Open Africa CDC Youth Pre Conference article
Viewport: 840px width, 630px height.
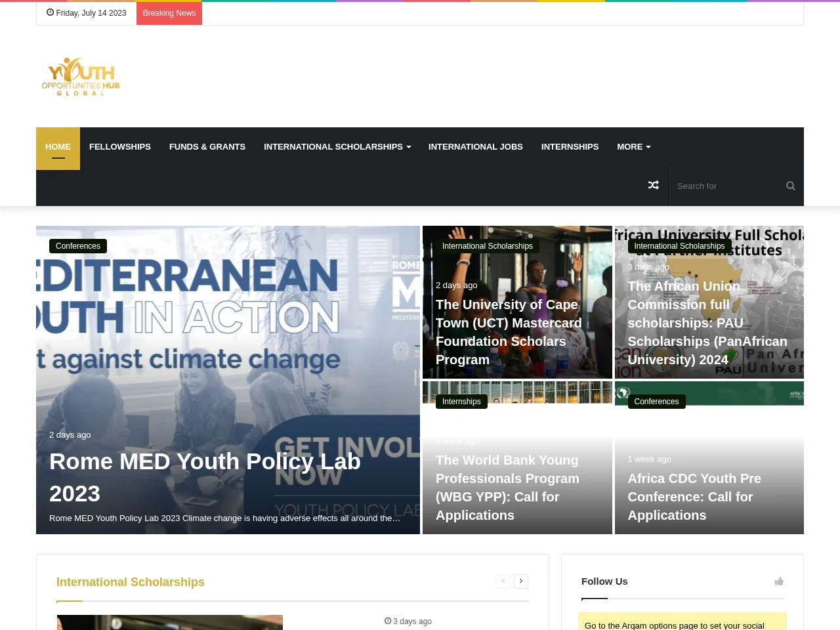pos(694,497)
